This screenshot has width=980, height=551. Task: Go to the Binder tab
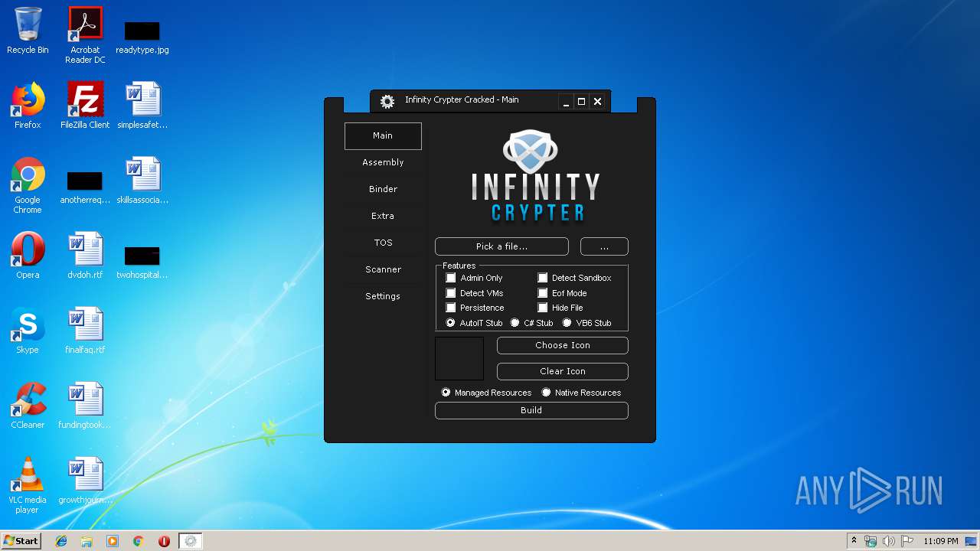[383, 189]
